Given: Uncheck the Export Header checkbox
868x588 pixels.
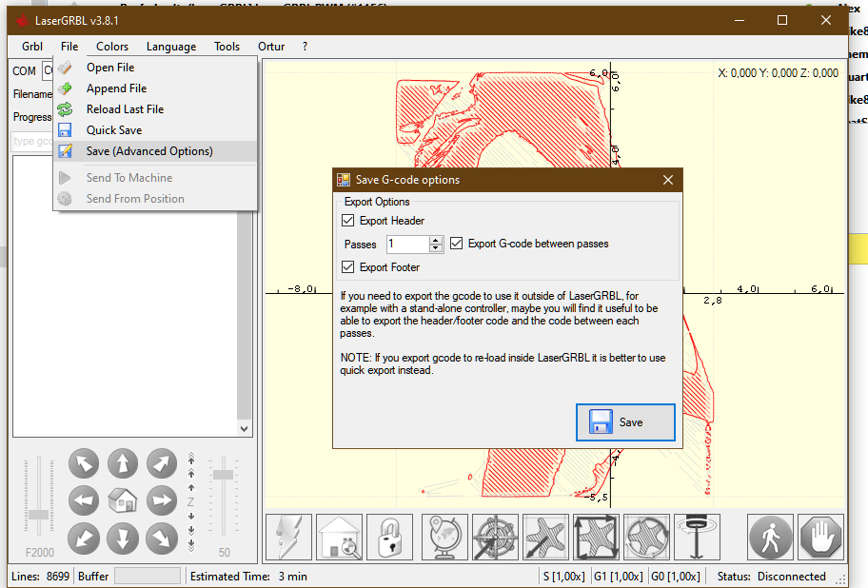Looking at the screenshot, I should click(x=347, y=220).
